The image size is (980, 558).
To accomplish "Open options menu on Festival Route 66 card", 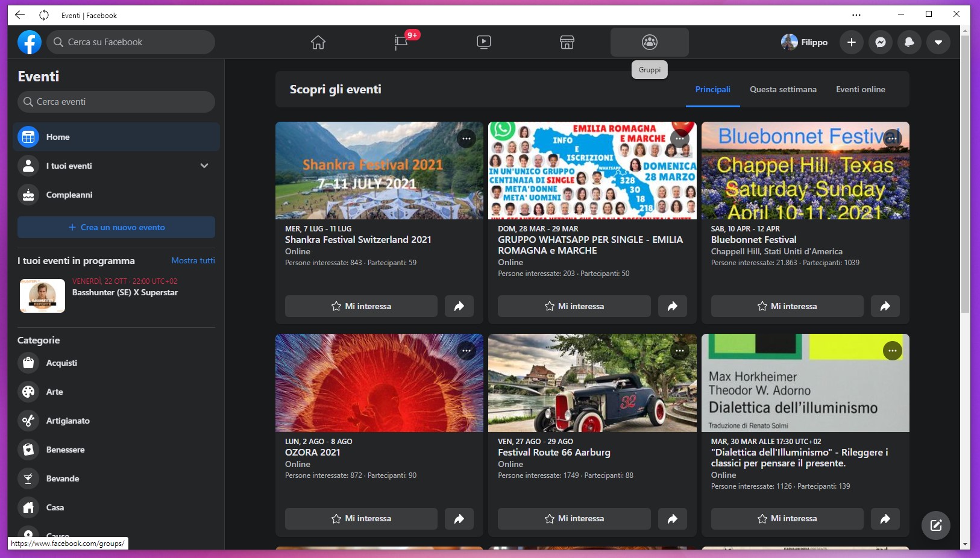I will (680, 351).
